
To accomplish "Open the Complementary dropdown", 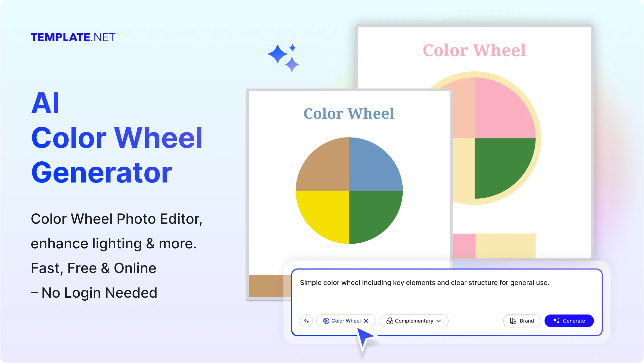I will [414, 321].
